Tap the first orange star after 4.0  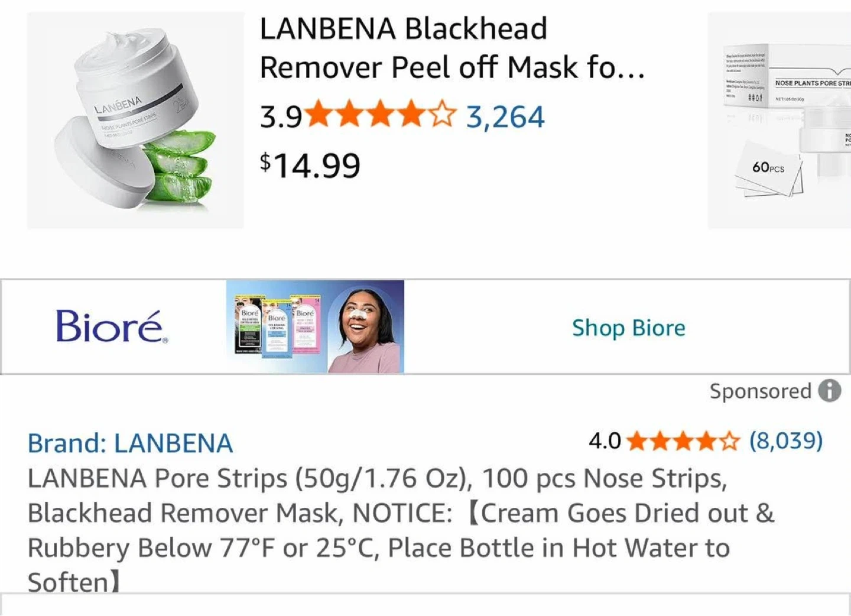[x=636, y=441]
